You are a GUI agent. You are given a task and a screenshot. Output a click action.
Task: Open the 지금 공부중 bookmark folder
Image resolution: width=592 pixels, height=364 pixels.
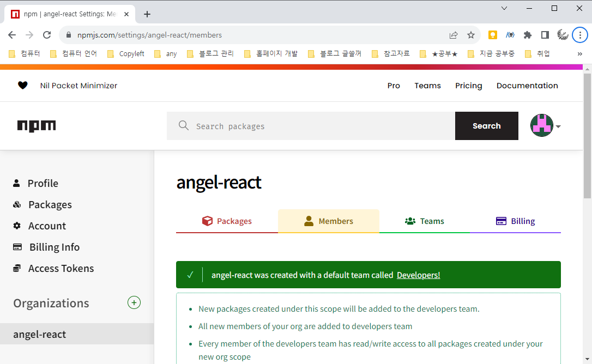[x=491, y=54]
